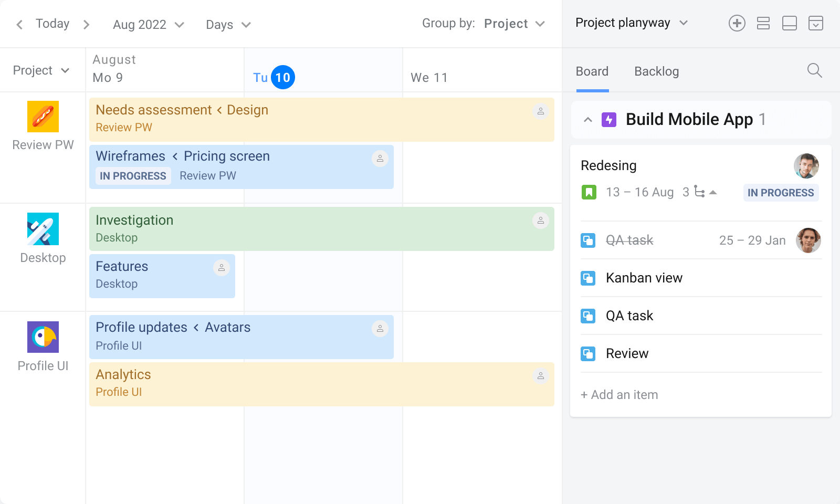Open search in the Board panel
The height and width of the screenshot is (504, 840).
814,70
